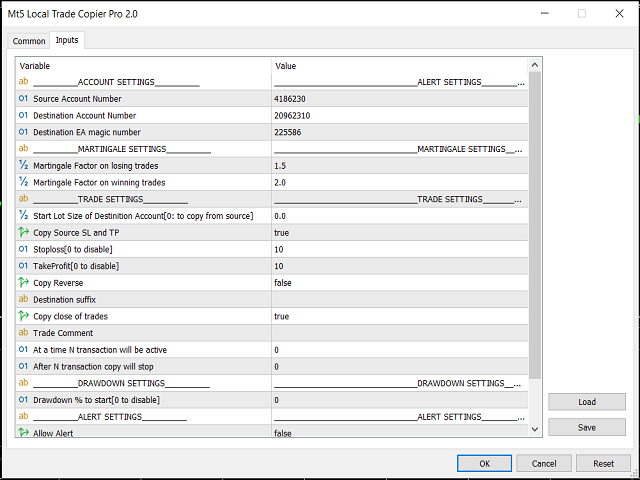Click the fraction icon beside Start Lot Size row
Screen dimensions: 640x480
point(23,216)
